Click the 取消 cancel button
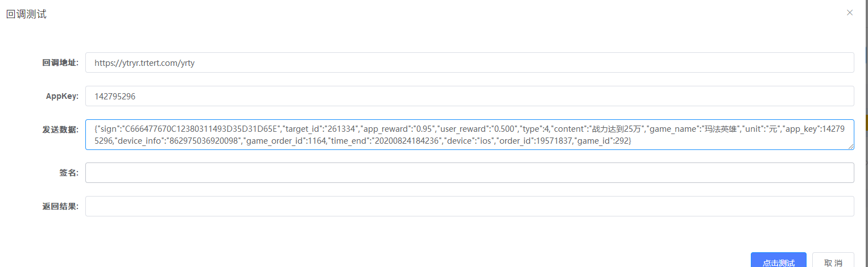This screenshot has height=267, width=868. click(833, 262)
